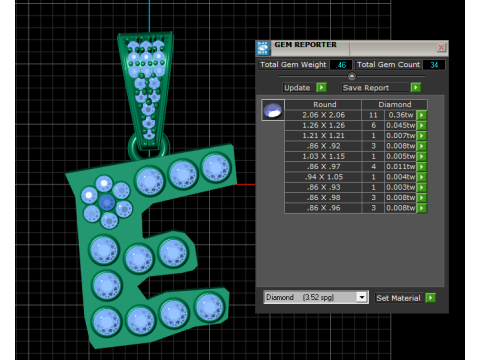Click the green arrow next to Update

tap(321, 88)
